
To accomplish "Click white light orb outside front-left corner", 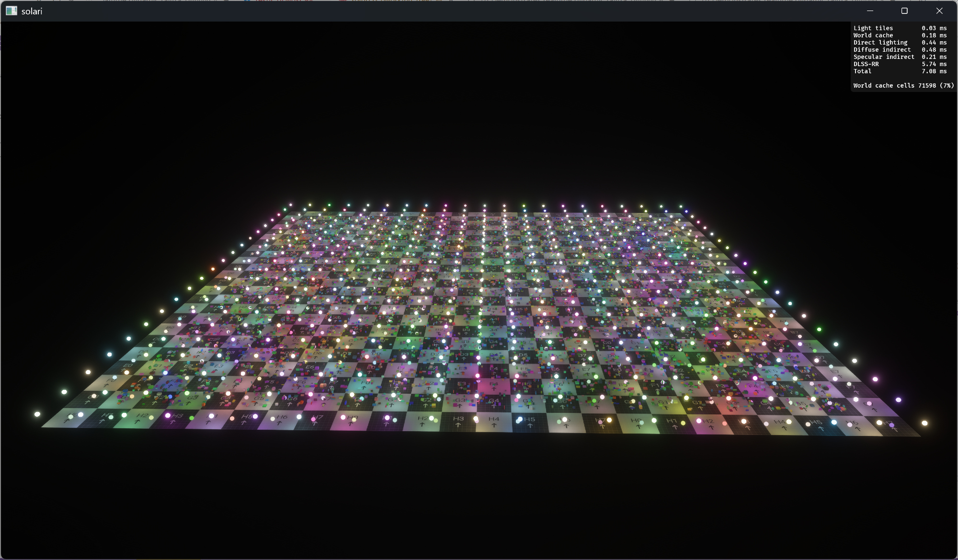I will point(37,414).
